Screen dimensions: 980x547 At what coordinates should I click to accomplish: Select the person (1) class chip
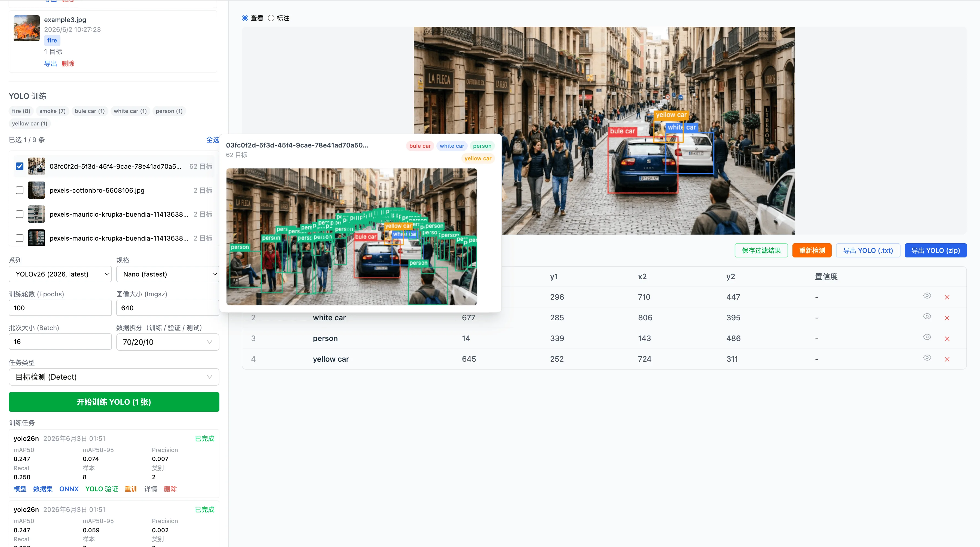point(169,111)
